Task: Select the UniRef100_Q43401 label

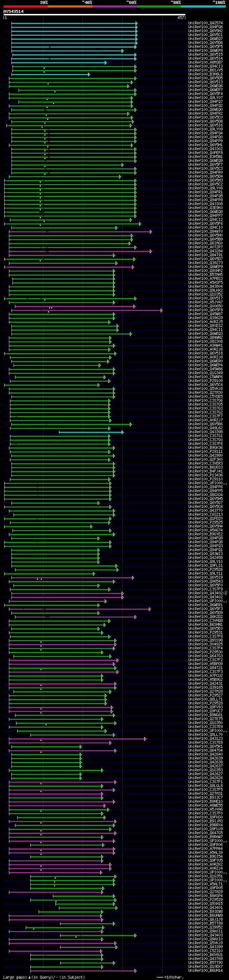Action: [x=205, y=907]
